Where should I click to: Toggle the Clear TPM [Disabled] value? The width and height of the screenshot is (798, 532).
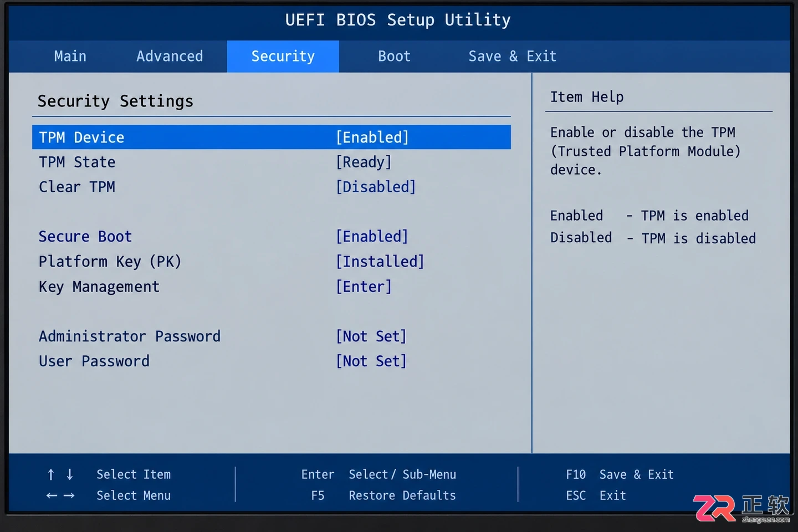click(x=376, y=187)
